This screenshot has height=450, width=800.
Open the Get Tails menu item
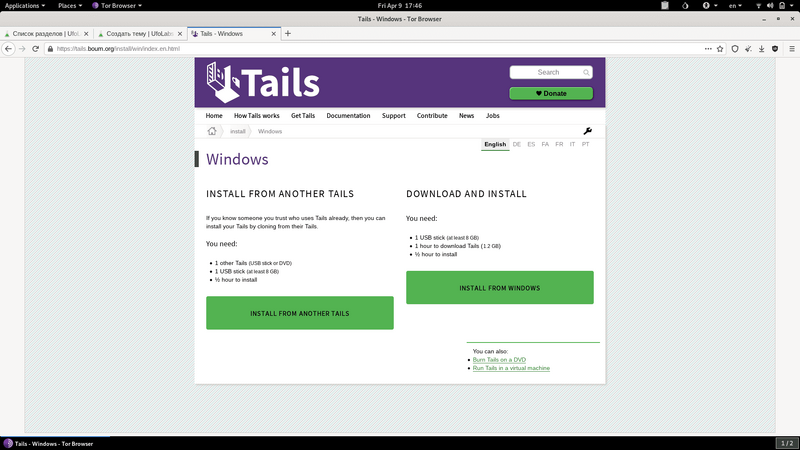(303, 116)
